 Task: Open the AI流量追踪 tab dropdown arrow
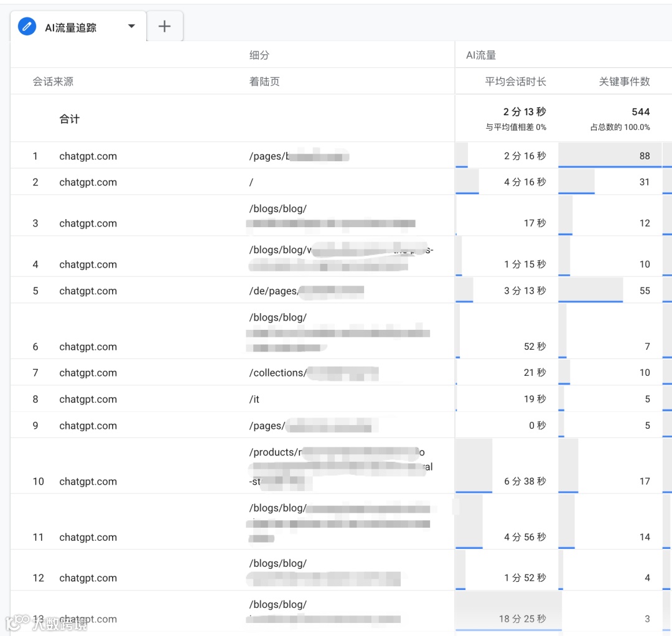(131, 26)
